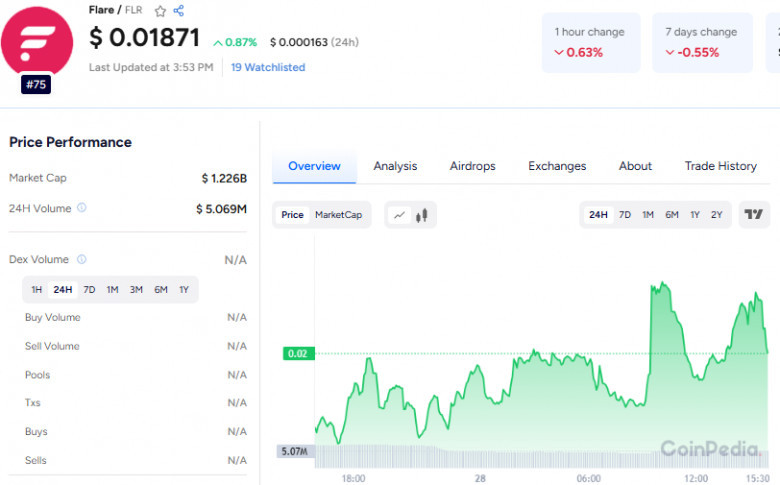Select MarketCap chart toggle
Screen dimensions: 780x485
click(x=338, y=215)
